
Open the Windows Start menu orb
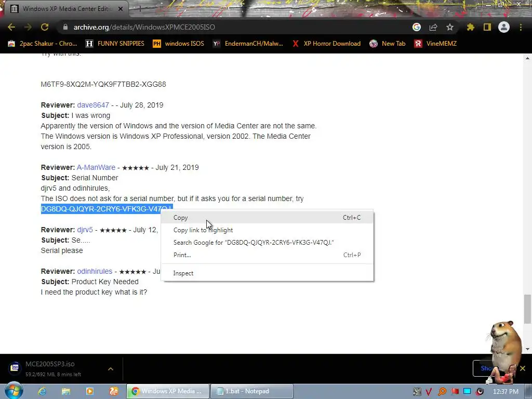pyautogui.click(x=14, y=391)
